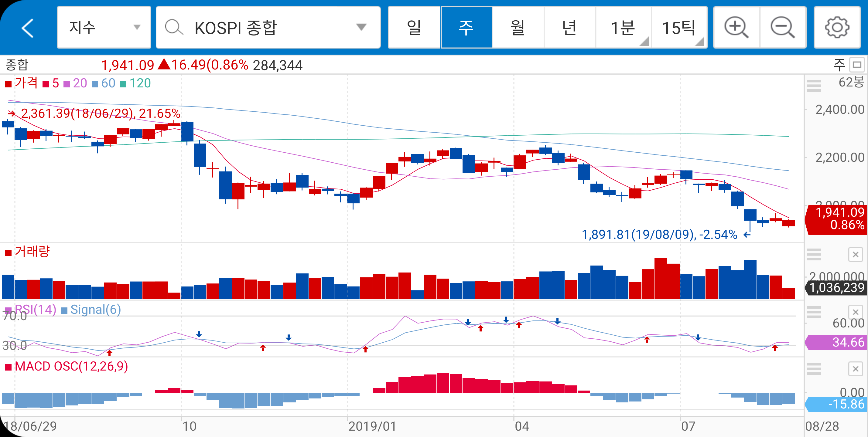Viewport: 868px width, 437px height.
Task: Expand the 1분 minute interval options
Action: (x=624, y=28)
